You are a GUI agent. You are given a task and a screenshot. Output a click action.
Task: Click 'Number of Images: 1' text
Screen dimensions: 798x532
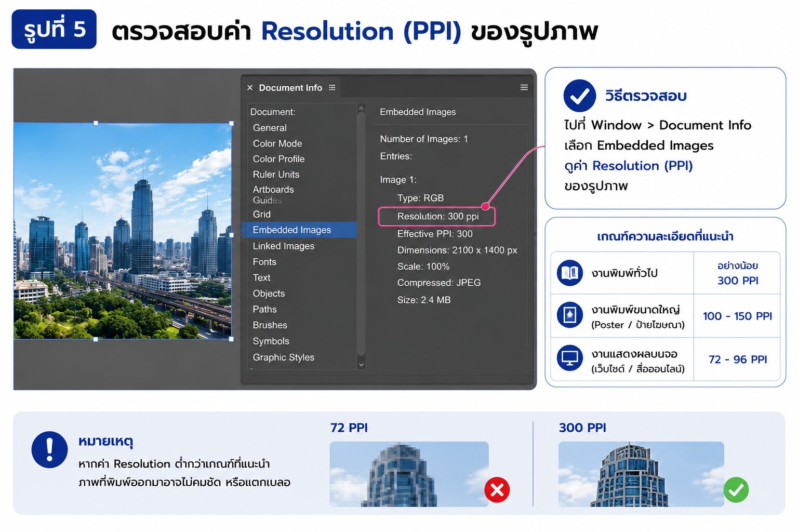(424, 139)
